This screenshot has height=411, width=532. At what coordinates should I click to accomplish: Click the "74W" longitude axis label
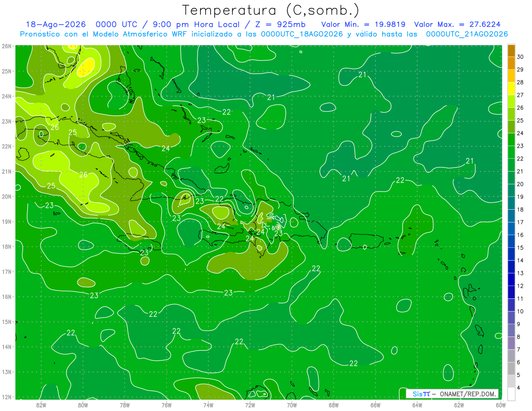208,404
